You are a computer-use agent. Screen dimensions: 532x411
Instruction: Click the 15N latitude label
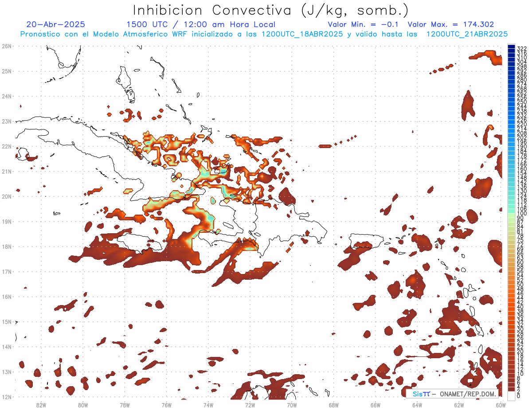(7, 321)
